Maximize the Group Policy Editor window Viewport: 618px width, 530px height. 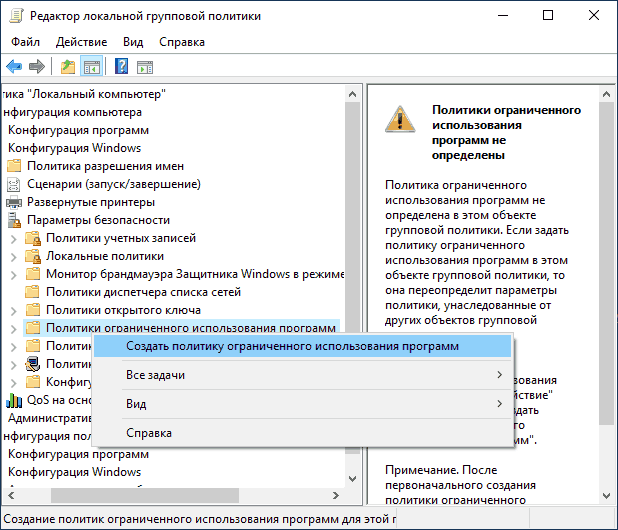click(548, 15)
